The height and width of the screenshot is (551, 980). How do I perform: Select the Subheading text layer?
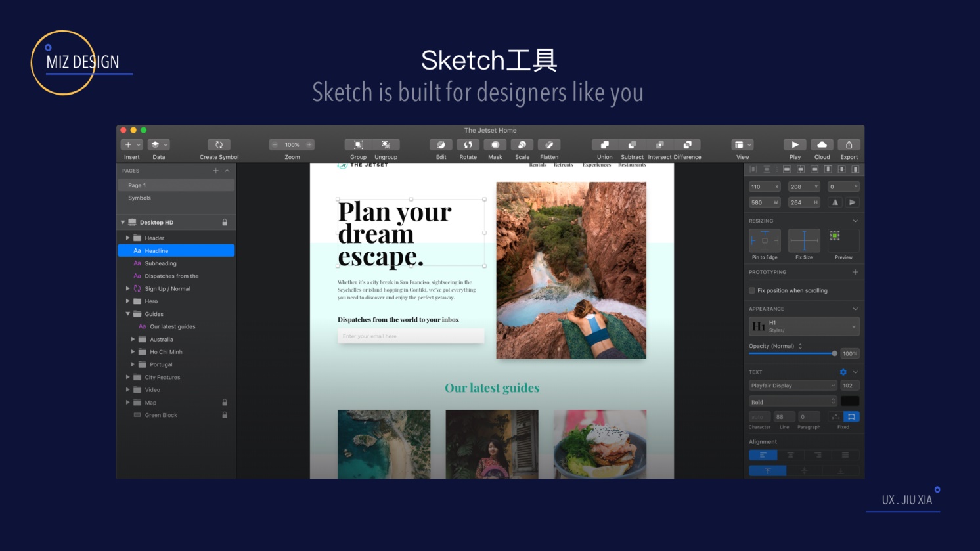pyautogui.click(x=160, y=263)
